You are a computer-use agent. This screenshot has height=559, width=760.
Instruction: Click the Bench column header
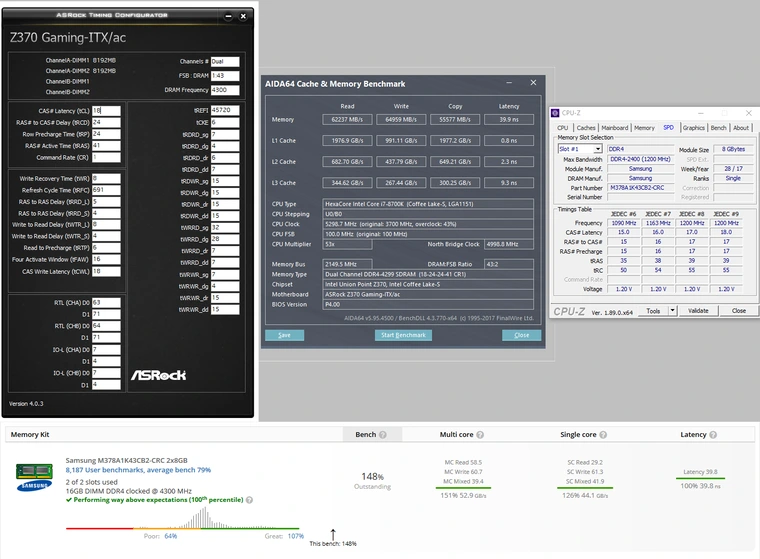tap(372, 434)
